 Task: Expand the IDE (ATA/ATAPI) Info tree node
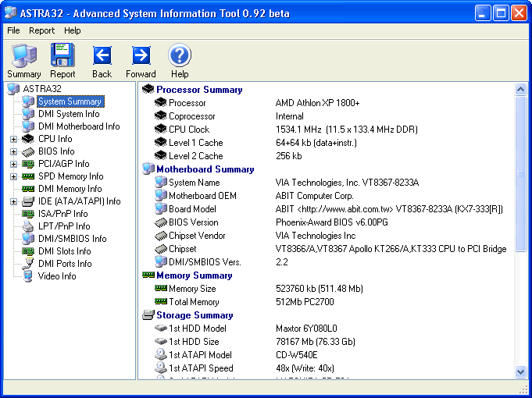(13, 201)
